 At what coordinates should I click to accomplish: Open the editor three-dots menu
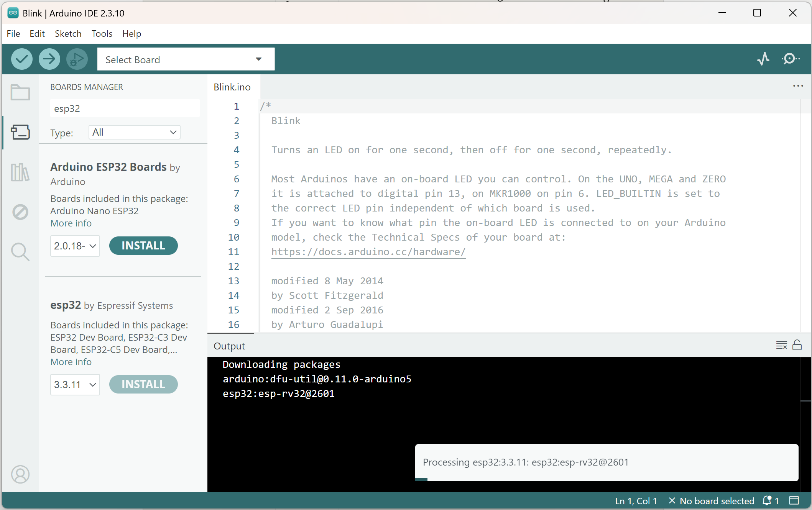(x=798, y=86)
